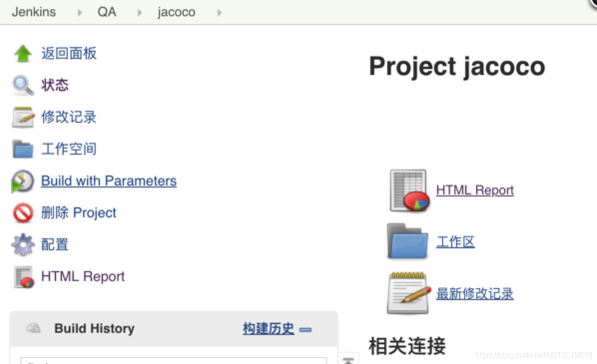Click 删除 Project link
Screen dimensions: 597x364
[79, 212]
